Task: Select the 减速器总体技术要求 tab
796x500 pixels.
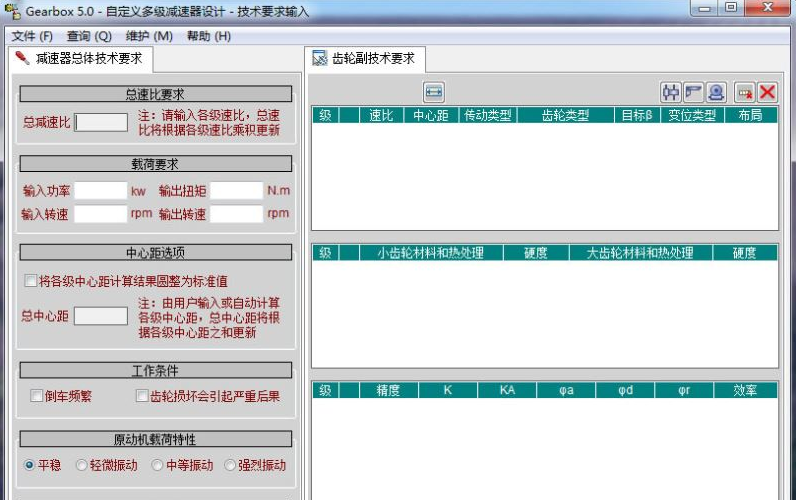Action: point(79,59)
